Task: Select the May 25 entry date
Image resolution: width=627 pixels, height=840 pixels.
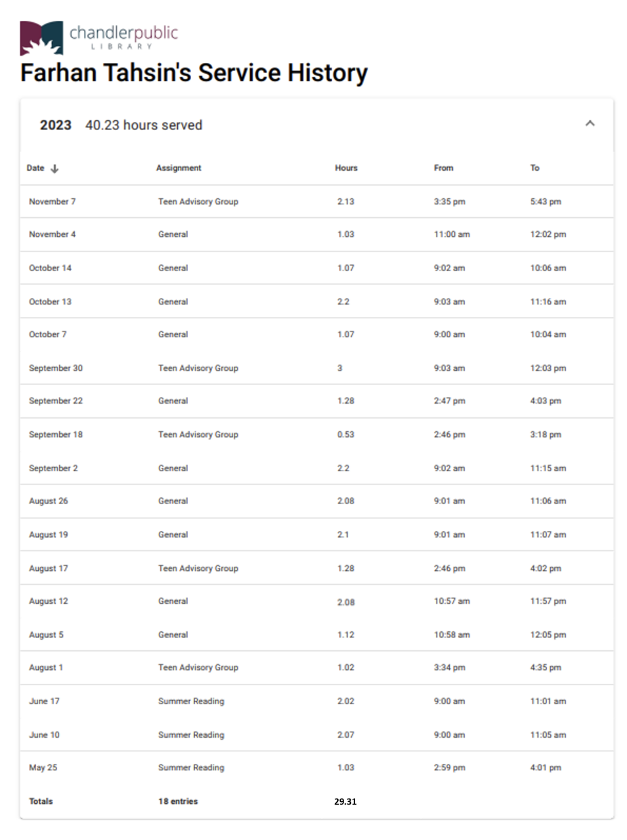Action: point(43,767)
